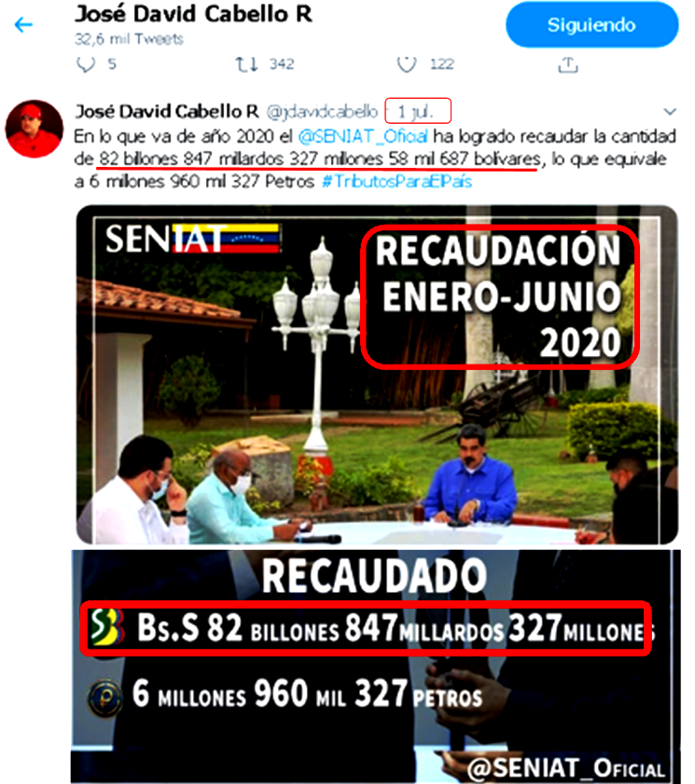
Task: Click the 32,6 mil Tweets subtitle
Action: 129,39
